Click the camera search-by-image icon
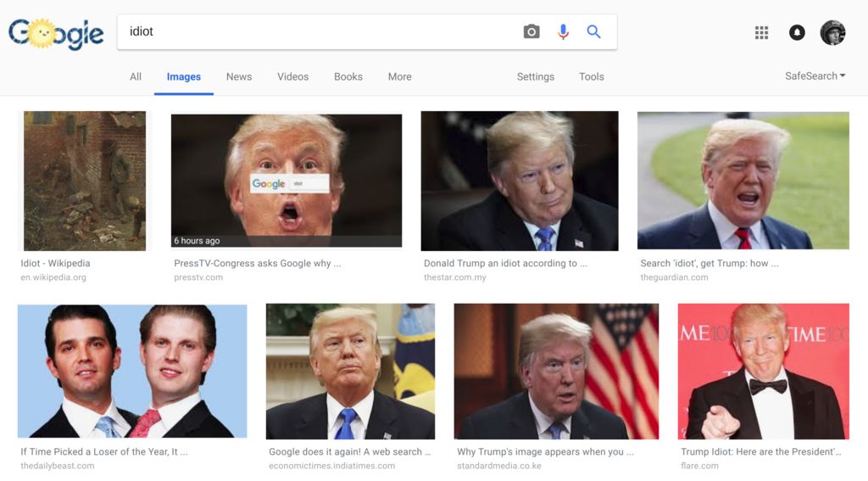 pos(531,32)
